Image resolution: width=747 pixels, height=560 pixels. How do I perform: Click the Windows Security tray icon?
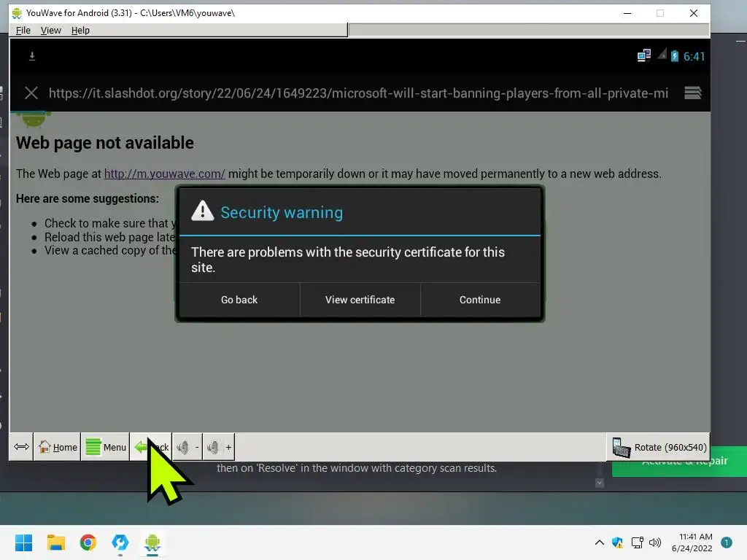617,542
